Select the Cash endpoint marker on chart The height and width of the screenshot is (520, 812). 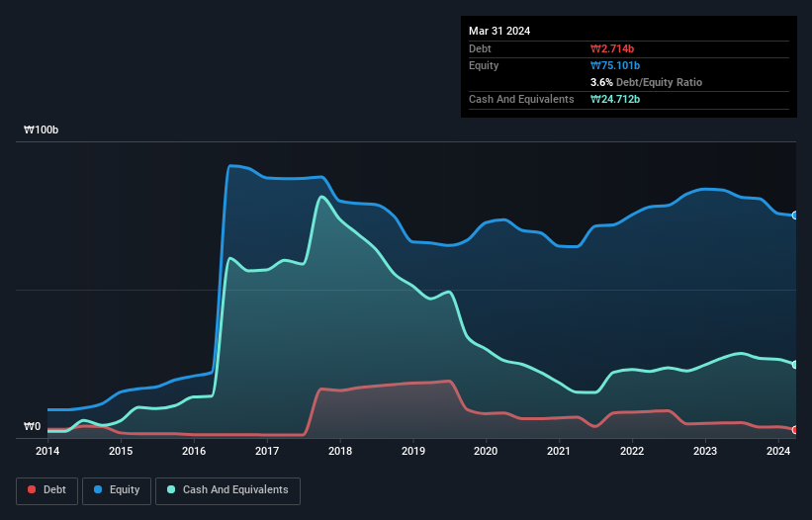pos(795,365)
